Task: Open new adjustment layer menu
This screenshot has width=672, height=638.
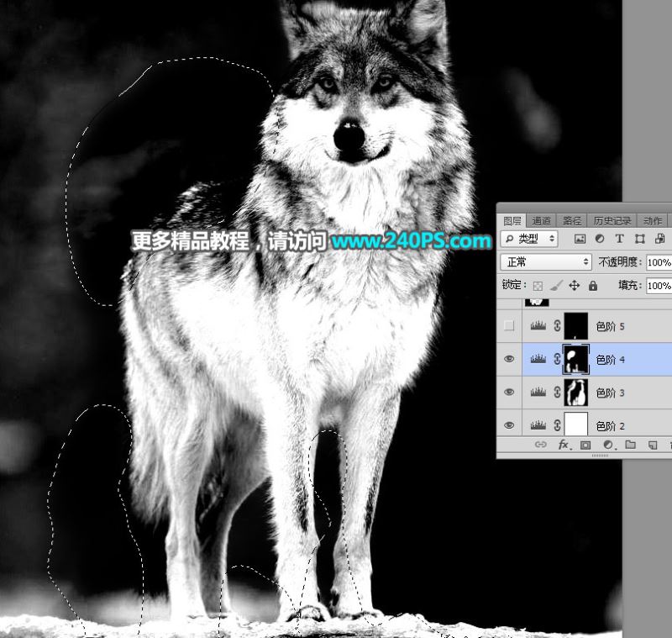Action: point(608,445)
